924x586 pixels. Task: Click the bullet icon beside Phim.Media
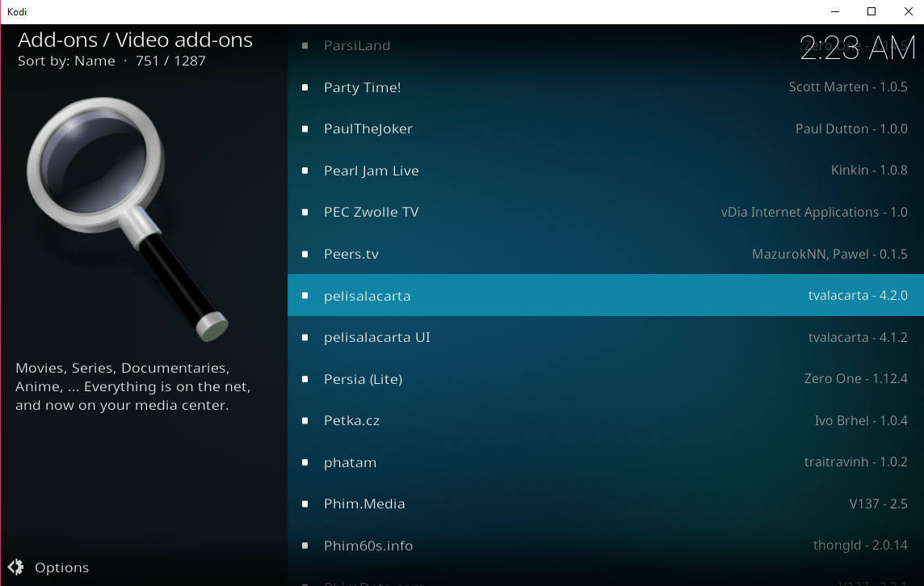304,504
